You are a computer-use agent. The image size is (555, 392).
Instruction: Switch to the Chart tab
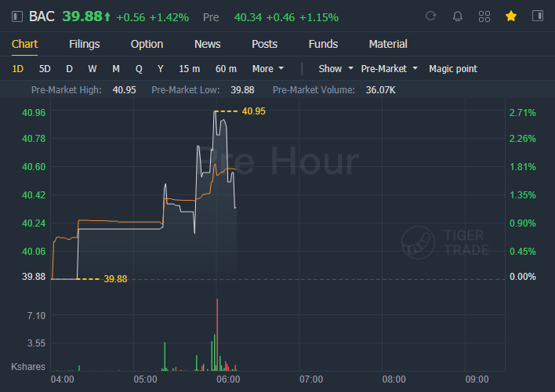[x=25, y=44]
